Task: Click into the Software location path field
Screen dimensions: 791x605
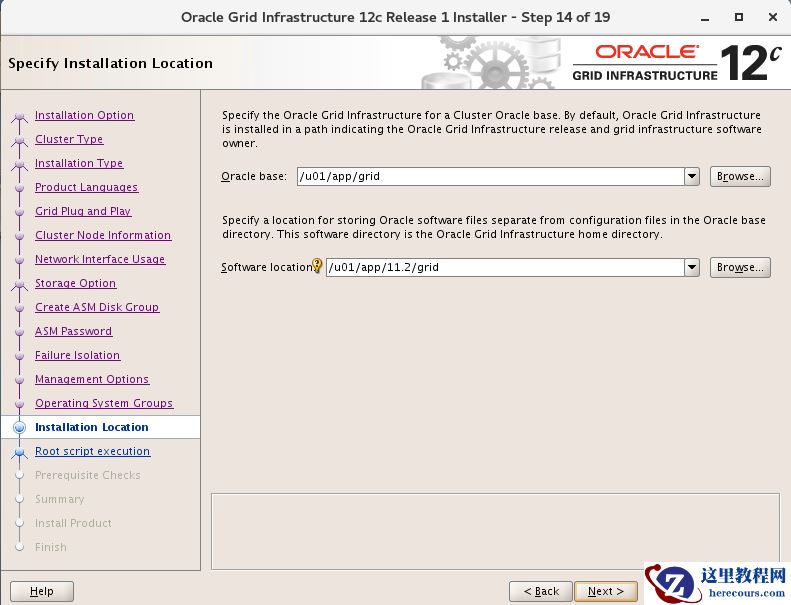Action: (x=505, y=267)
